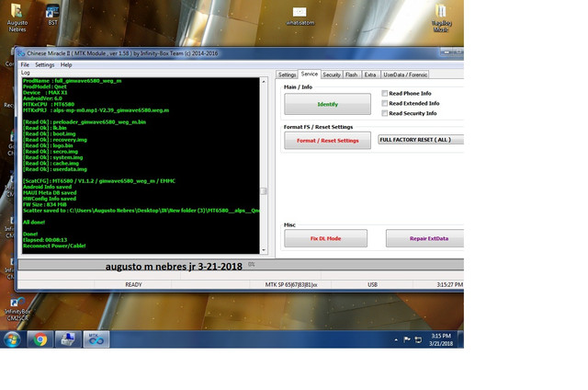The width and height of the screenshot is (588, 390).
Task: Open the Chinese Miracle II taskbar item
Action: tap(96, 339)
